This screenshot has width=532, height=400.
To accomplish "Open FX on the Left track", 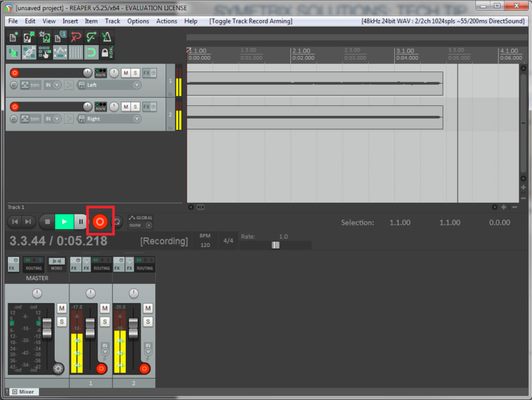I will pos(146,73).
